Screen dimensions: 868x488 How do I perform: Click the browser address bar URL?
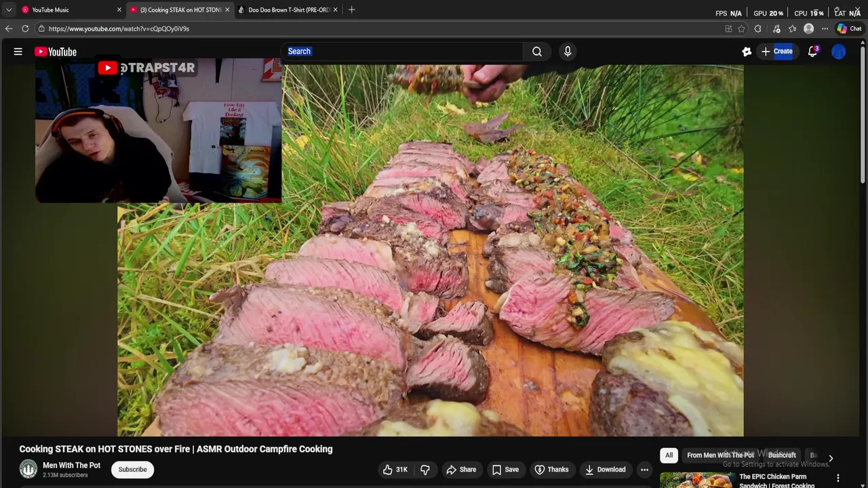point(119,28)
